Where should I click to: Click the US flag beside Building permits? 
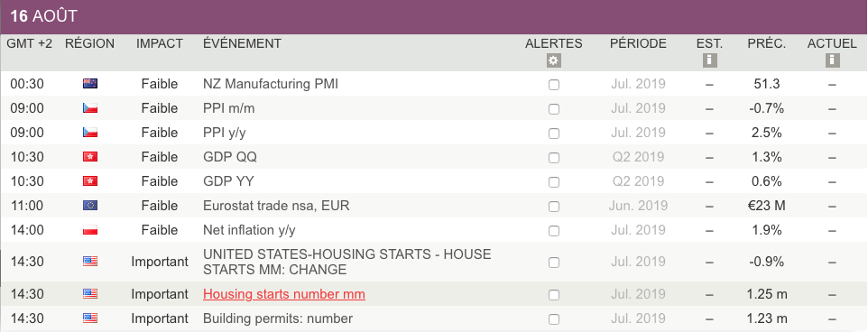click(x=90, y=318)
